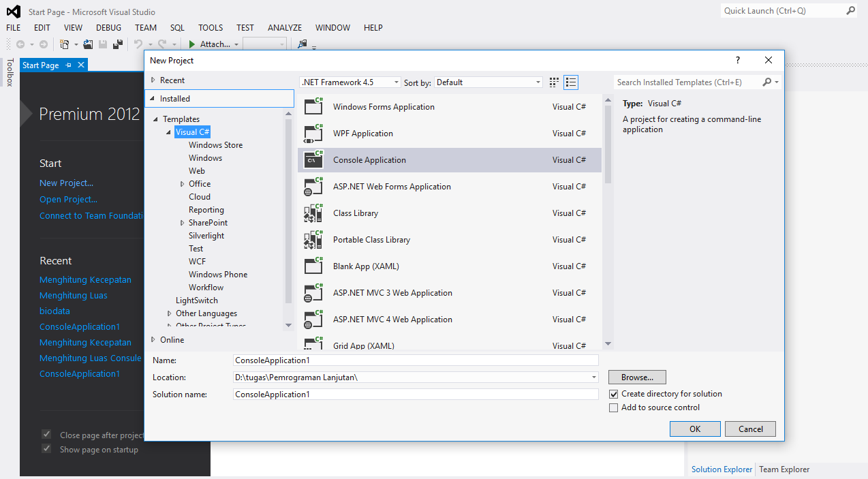Close the Start Page tab

[x=81, y=65]
